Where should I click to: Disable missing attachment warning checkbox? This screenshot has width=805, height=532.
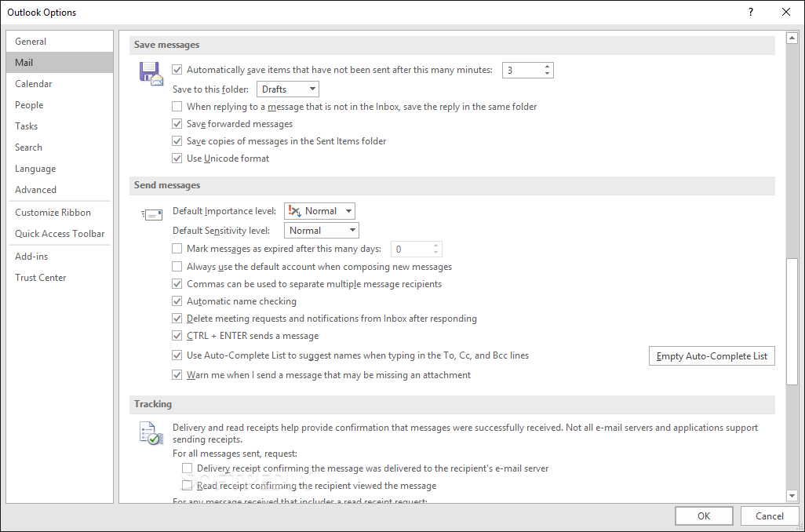click(177, 375)
